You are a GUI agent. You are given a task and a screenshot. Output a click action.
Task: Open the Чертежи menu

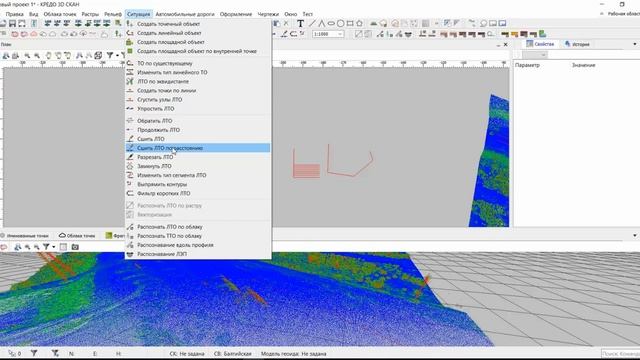[268, 14]
